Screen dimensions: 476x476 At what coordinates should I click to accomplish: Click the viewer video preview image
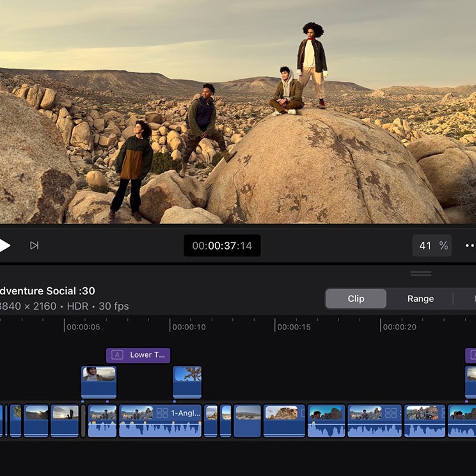pyautogui.click(x=238, y=112)
